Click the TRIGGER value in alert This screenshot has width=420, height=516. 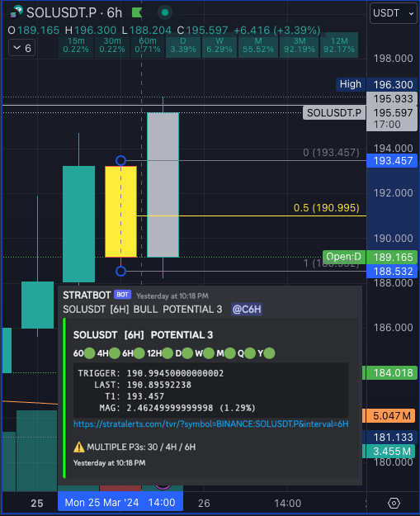175,373
